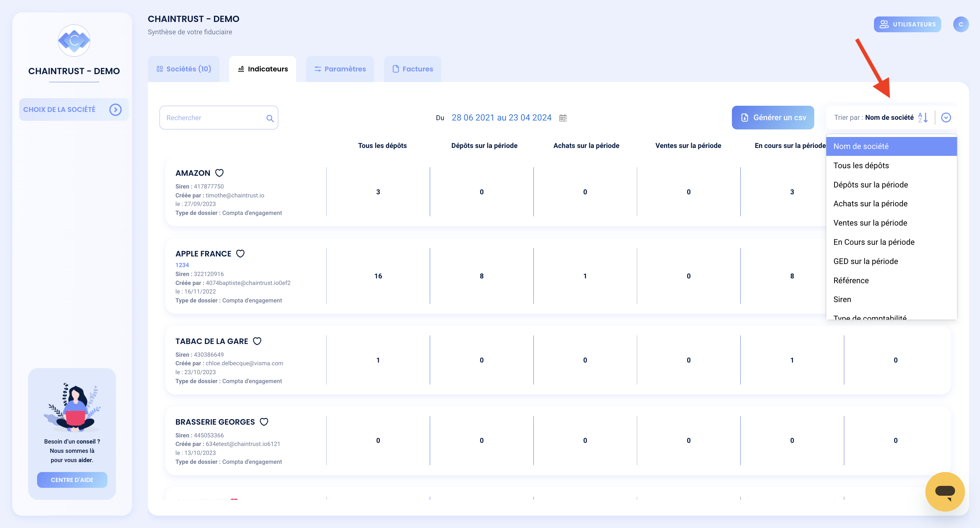Sort by En Cours sur la période option
Image resolution: width=980 pixels, height=528 pixels.
coord(891,242)
